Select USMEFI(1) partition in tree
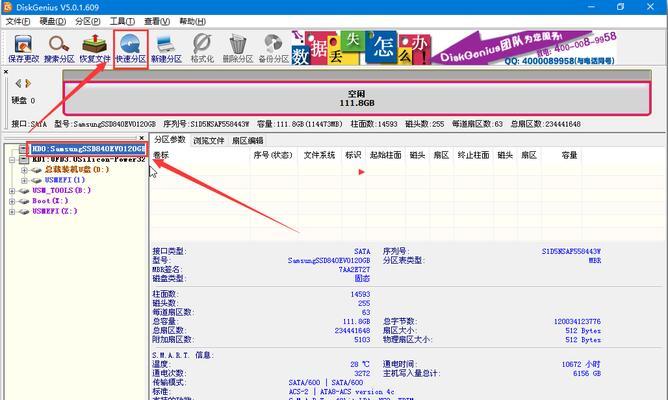Viewport: 668px width, 400px height. 65,180
